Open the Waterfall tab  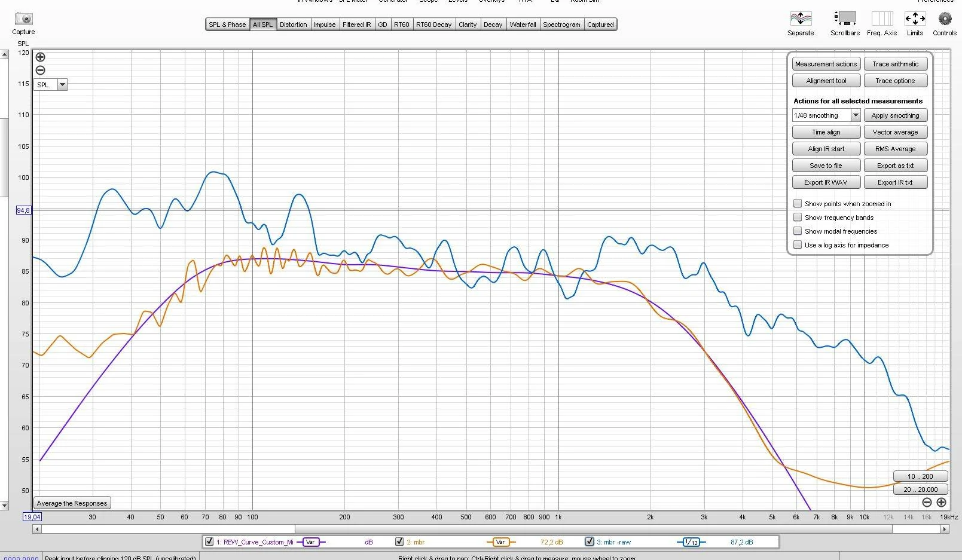523,25
